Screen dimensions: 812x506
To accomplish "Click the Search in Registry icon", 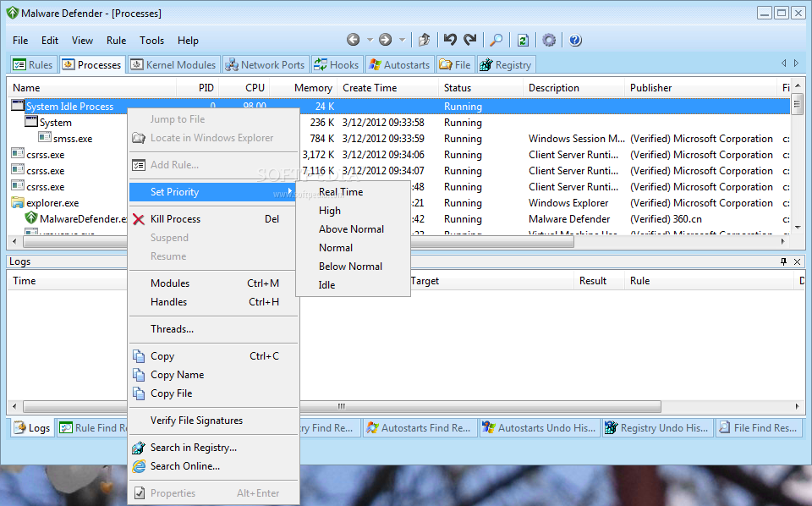I will coord(139,448).
